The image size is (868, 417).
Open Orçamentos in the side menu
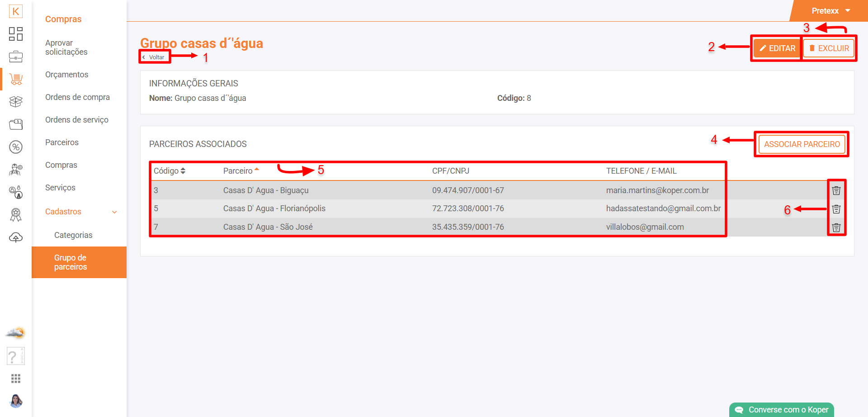click(66, 75)
